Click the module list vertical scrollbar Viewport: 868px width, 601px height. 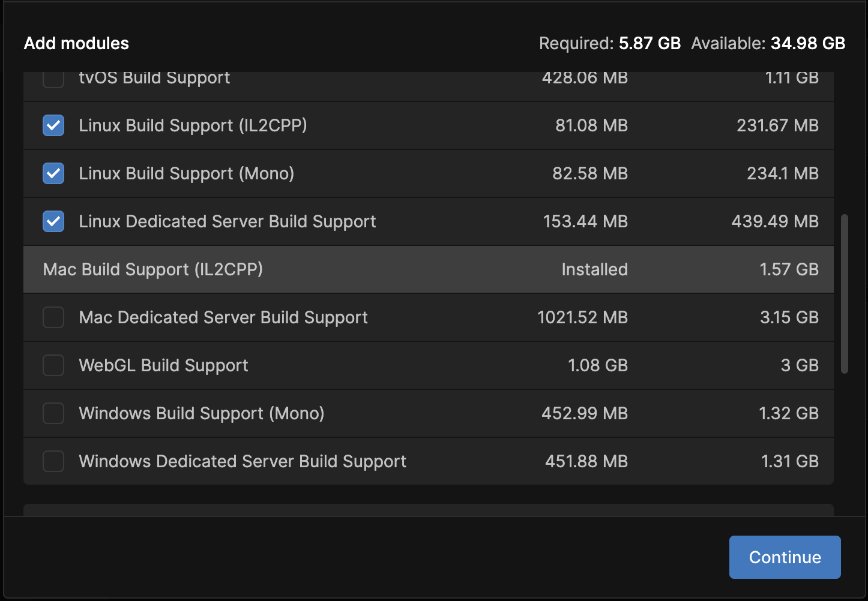[845, 294]
